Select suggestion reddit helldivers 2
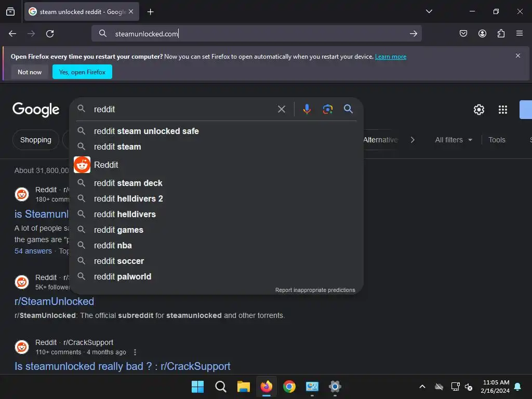The height and width of the screenshot is (399, 532). (x=216, y=198)
